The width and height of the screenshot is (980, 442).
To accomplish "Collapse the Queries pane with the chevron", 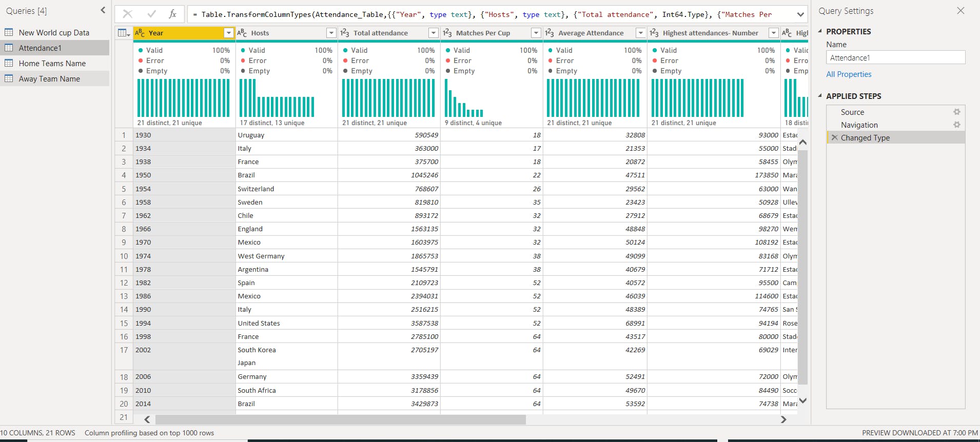I will click(103, 10).
